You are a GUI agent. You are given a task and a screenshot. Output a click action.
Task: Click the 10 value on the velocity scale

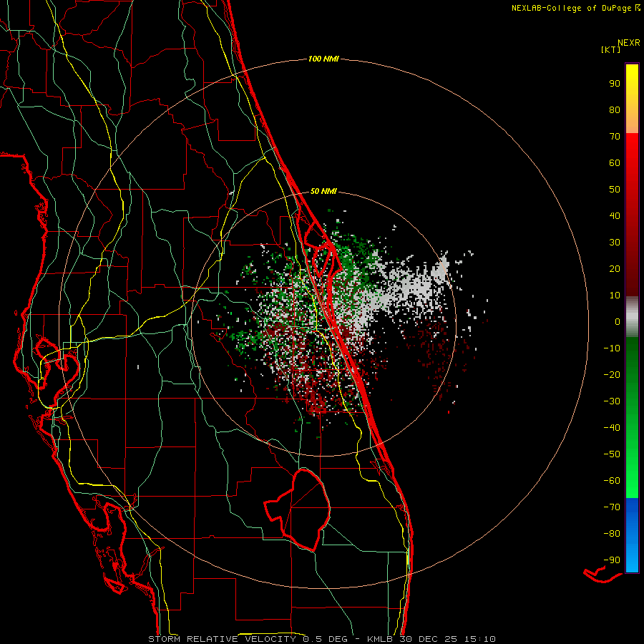(615, 296)
